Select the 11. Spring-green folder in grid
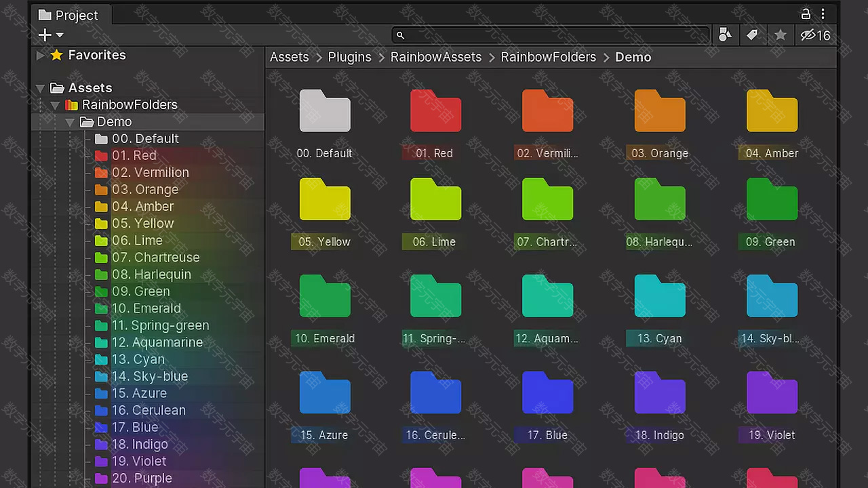868x488 pixels. pyautogui.click(x=435, y=296)
